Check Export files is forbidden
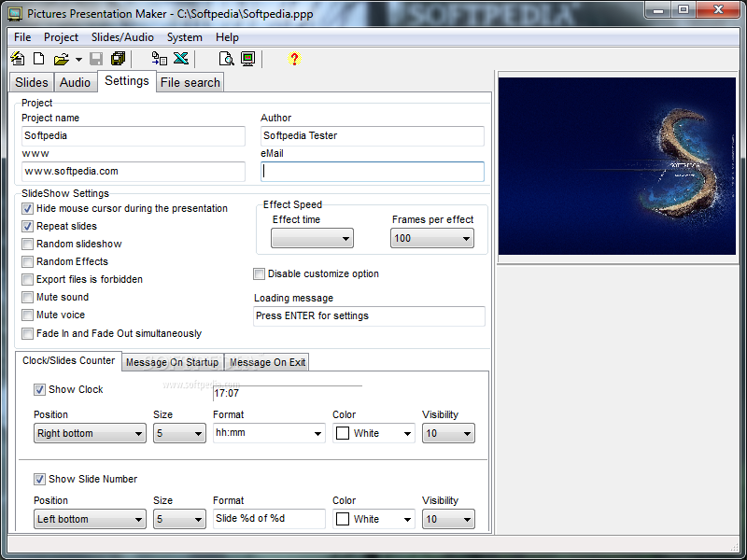This screenshot has height=560, width=747. tap(28, 279)
